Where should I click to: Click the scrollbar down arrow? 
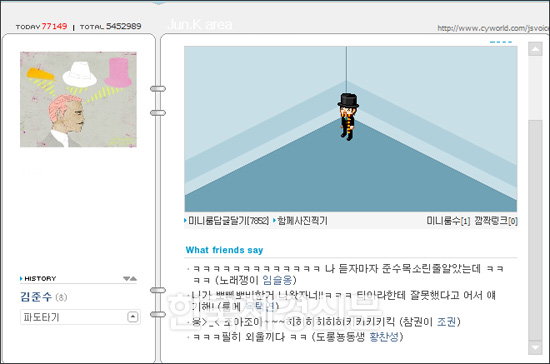coord(535,348)
